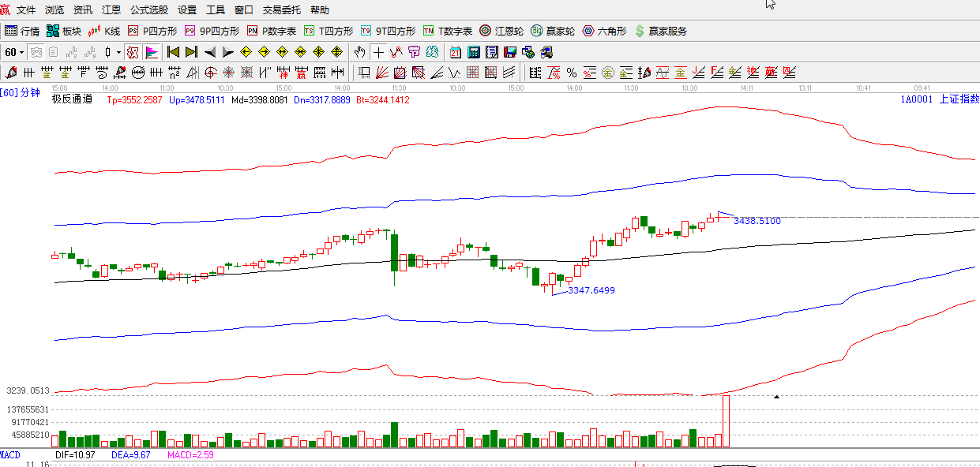Open the 60-minute period dropdown
The height and width of the screenshot is (467, 980).
pos(14,52)
